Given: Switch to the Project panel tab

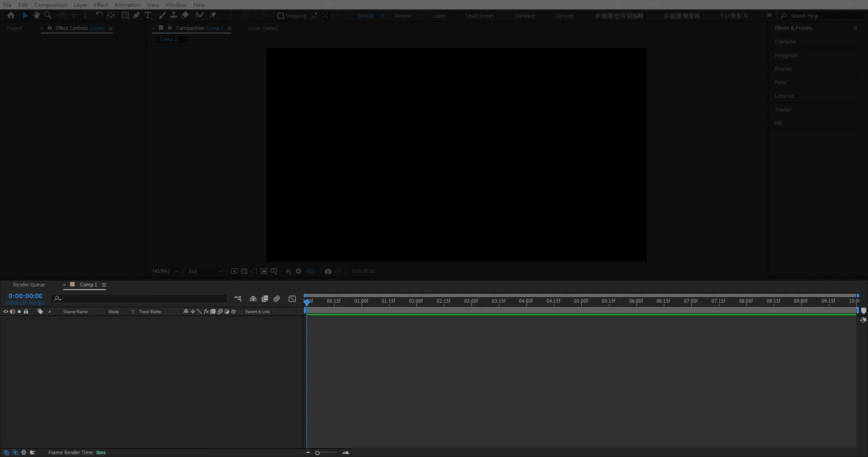Looking at the screenshot, I should (14, 28).
